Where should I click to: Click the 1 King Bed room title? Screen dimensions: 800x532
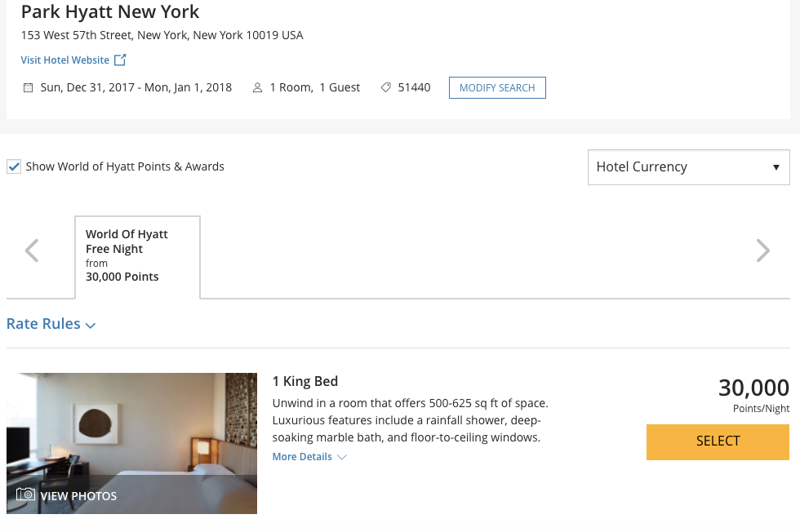[305, 381]
